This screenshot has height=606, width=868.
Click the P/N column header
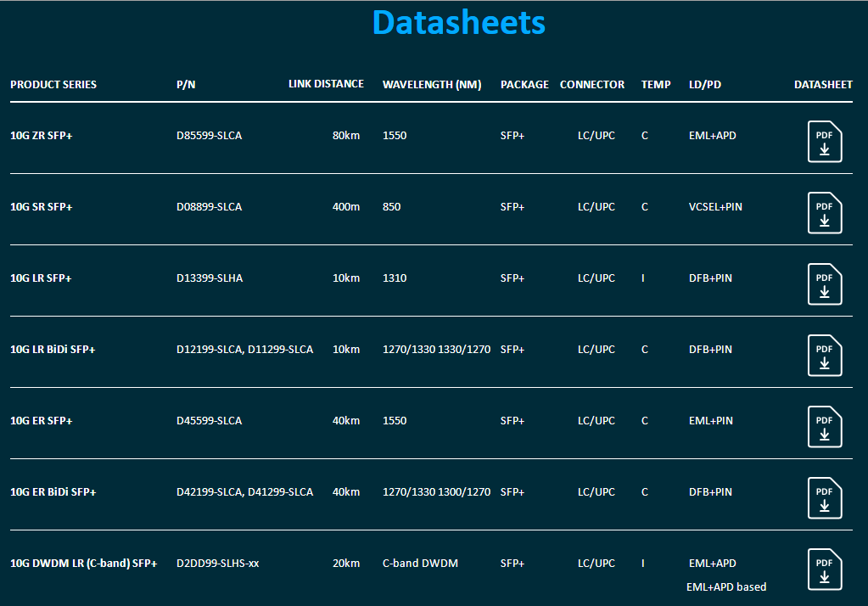coord(186,85)
